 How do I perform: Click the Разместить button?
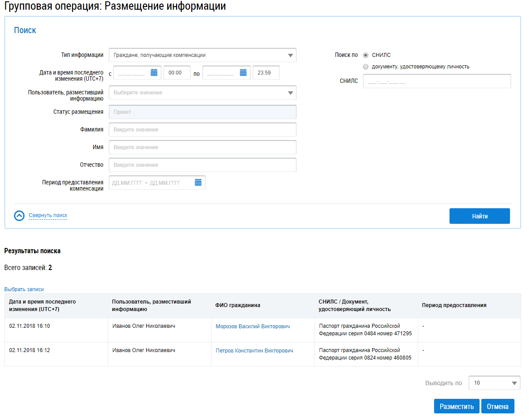click(456, 406)
